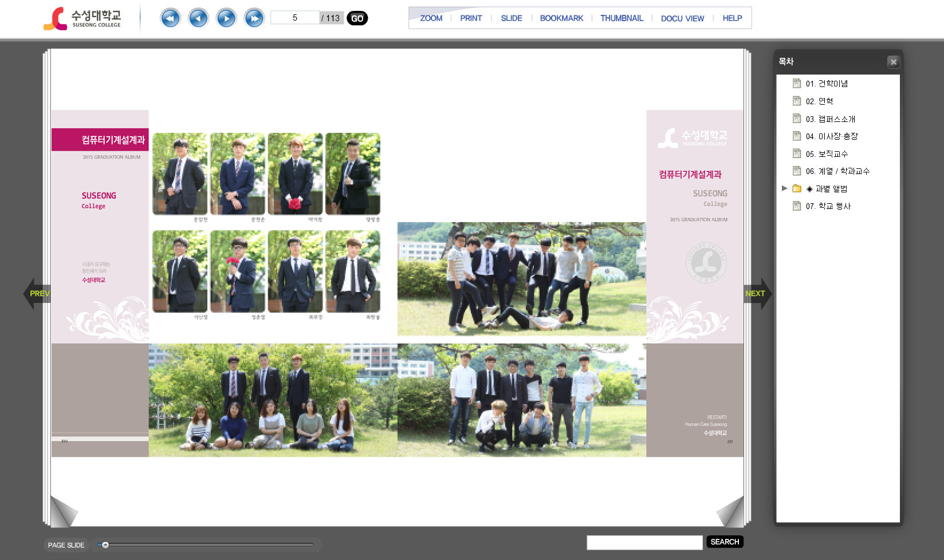
Task: Select the BOOKMARK menu item
Action: pyautogui.click(x=561, y=18)
